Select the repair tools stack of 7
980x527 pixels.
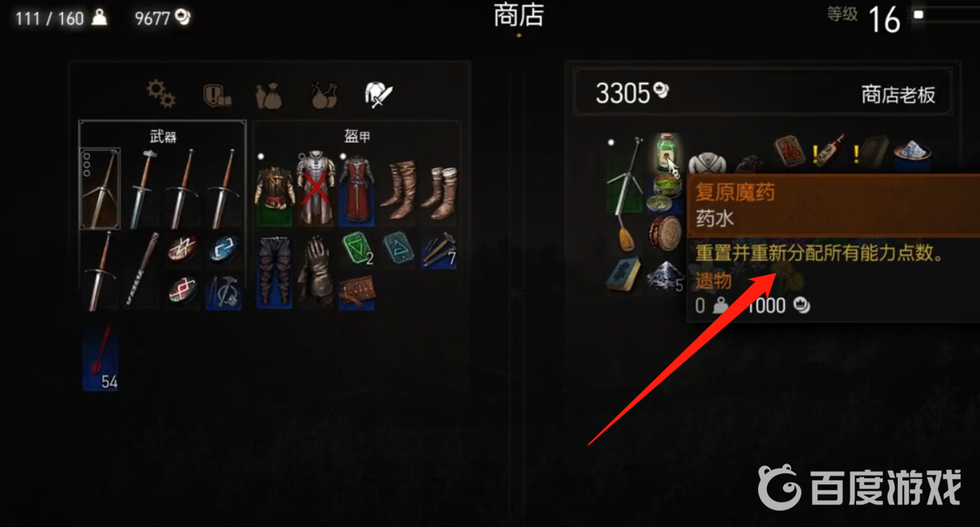(439, 249)
